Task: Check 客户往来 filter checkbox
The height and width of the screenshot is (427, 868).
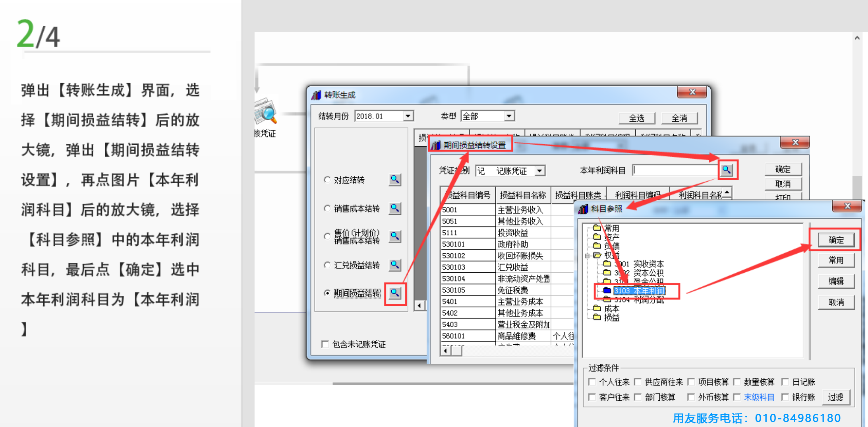Action: coord(592,397)
